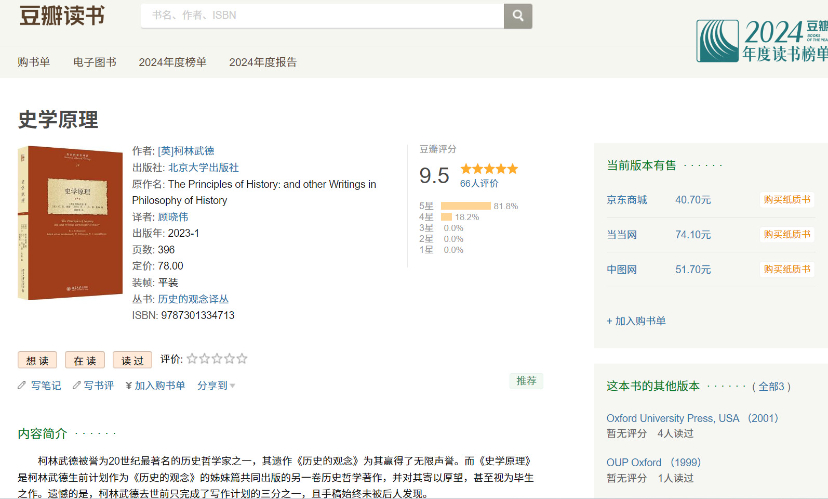This screenshot has width=828, height=499.
Task: Click the 51.70元 price link
Action: [693, 269]
